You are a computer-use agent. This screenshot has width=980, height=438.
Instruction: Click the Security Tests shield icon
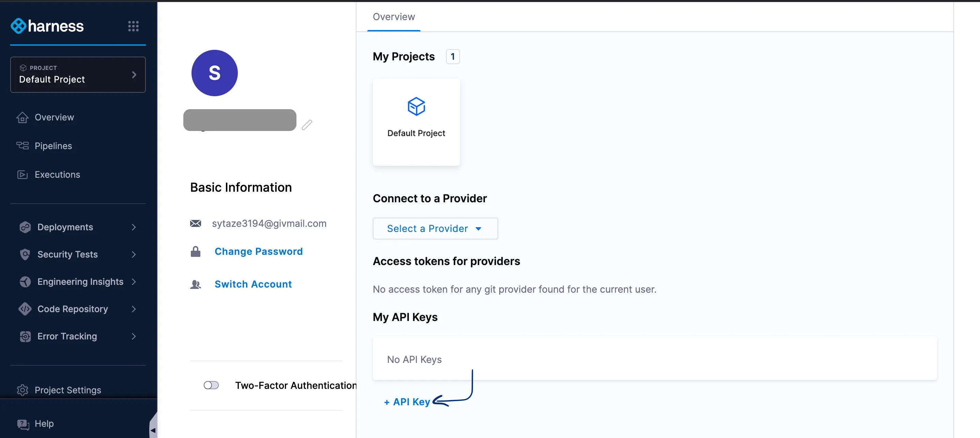click(x=25, y=254)
